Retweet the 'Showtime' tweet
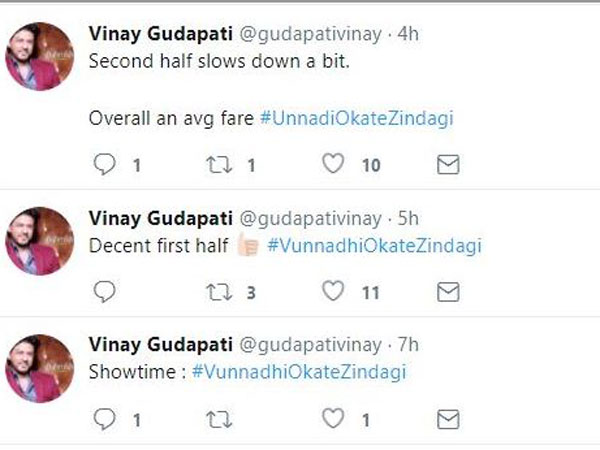Viewport: 600px width, 450px height. (x=218, y=418)
